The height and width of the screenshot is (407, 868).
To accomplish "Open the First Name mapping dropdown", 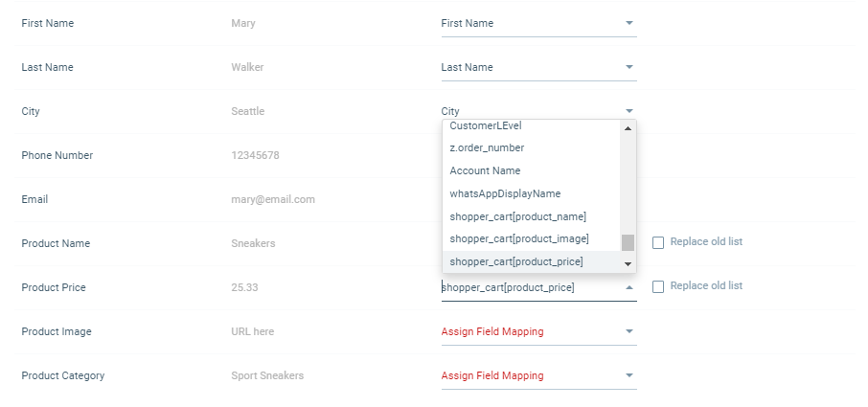I will click(537, 23).
